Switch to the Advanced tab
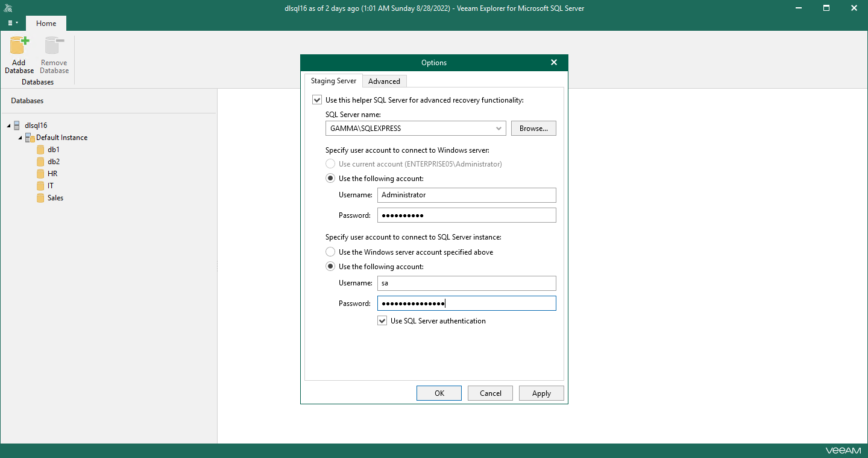The width and height of the screenshot is (868, 458). pos(384,81)
